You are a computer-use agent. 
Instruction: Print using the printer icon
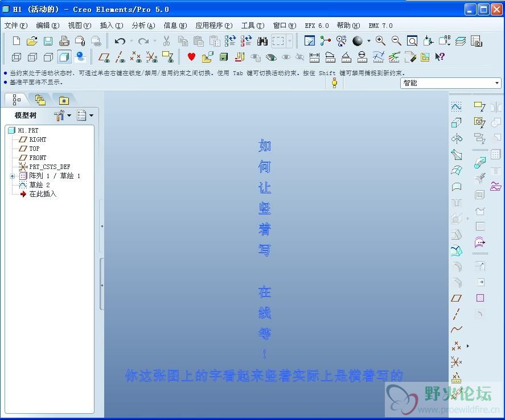coord(64,41)
